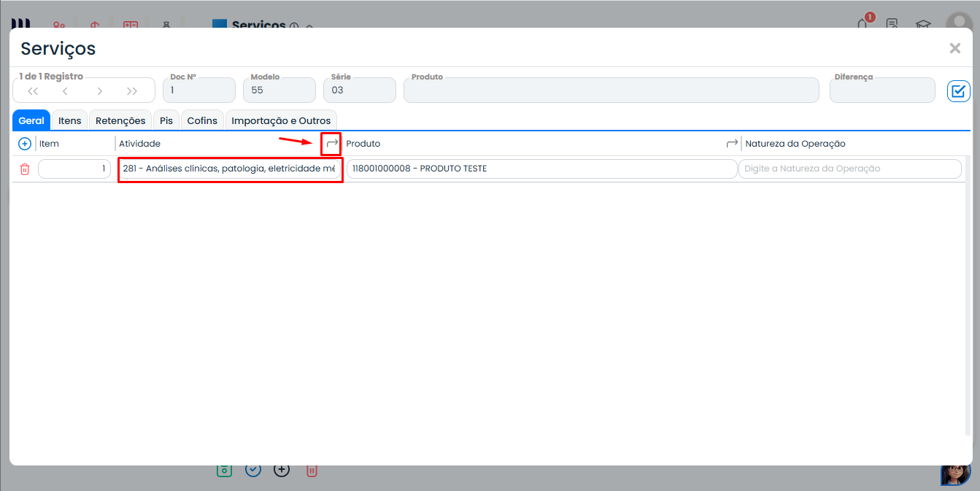Open the Importação e Outros tab

(x=281, y=120)
